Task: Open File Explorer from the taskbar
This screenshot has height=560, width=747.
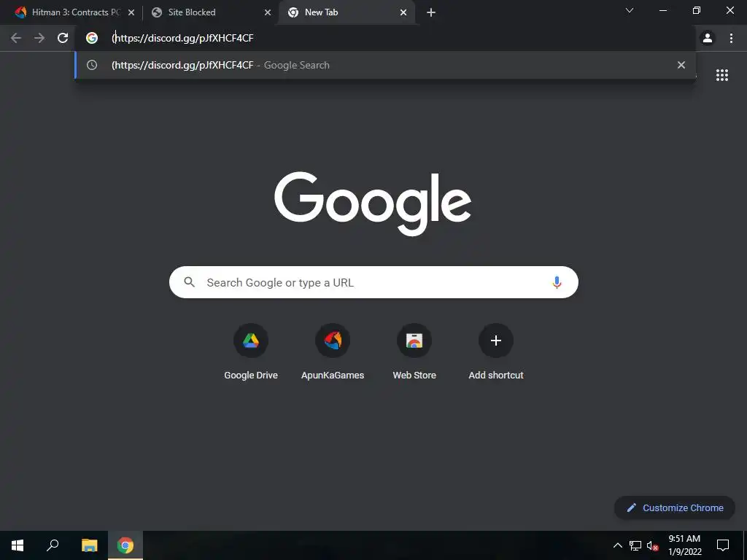Action: [x=89, y=545]
